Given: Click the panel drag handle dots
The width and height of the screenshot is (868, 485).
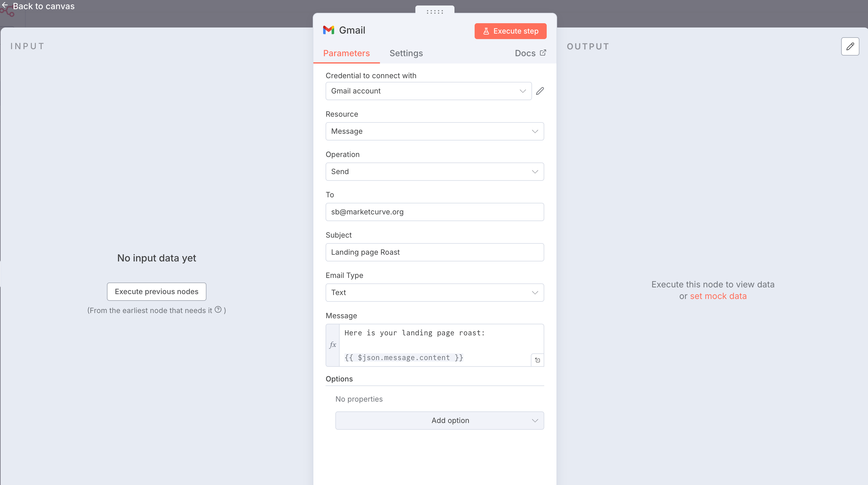Looking at the screenshot, I should coord(435,12).
